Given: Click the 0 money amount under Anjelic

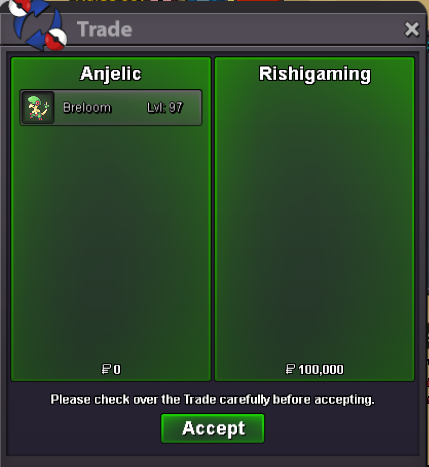Looking at the screenshot, I should coord(117,370).
